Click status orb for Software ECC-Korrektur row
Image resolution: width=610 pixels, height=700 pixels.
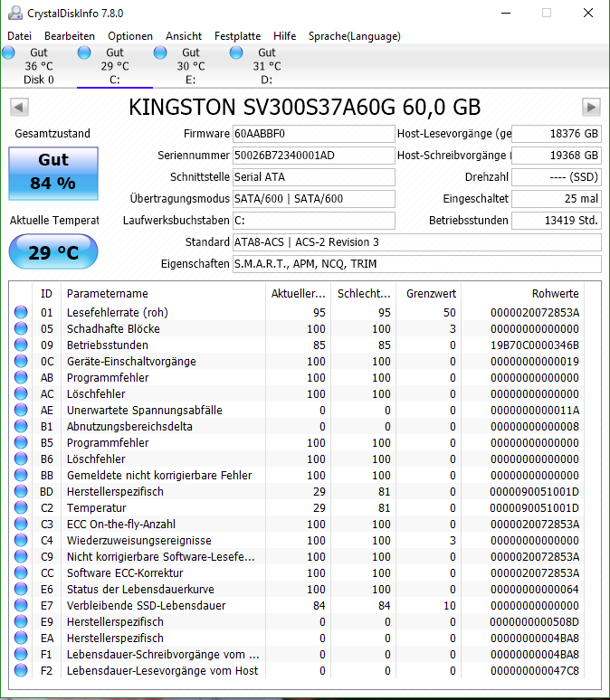click(21, 572)
